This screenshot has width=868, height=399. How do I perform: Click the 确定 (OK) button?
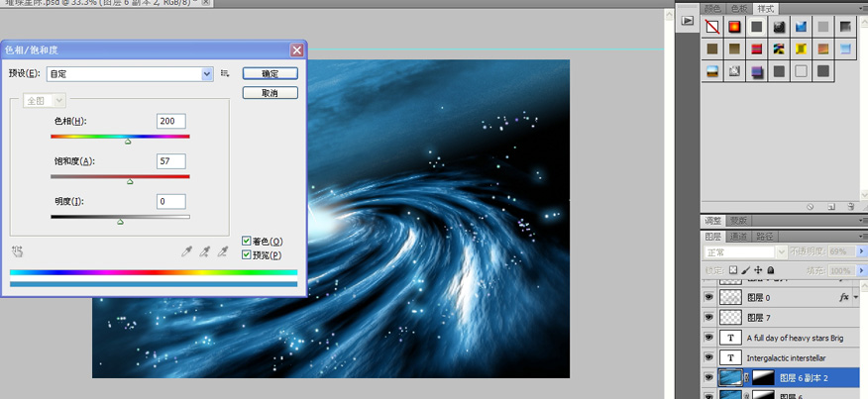(x=271, y=73)
